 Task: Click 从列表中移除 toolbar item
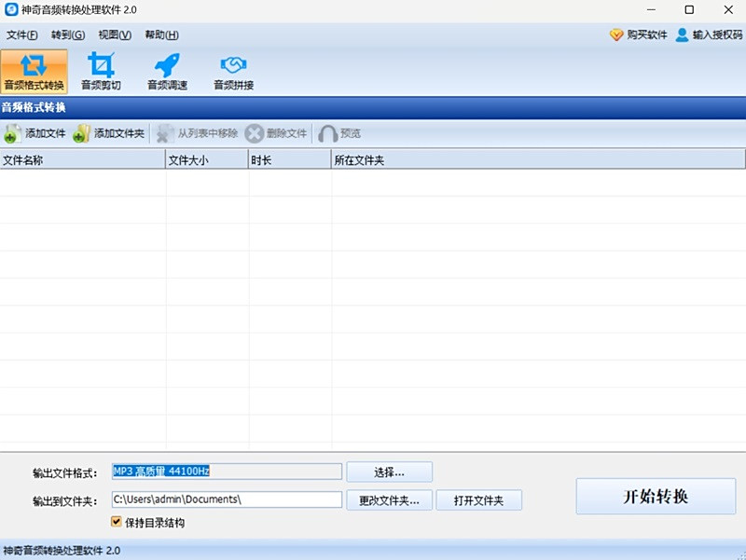tap(197, 133)
